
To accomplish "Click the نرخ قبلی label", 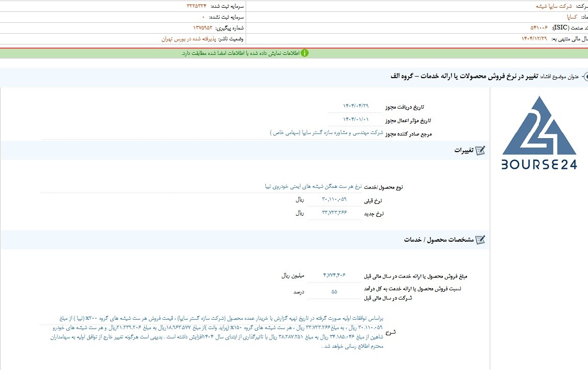I will [373, 201].
